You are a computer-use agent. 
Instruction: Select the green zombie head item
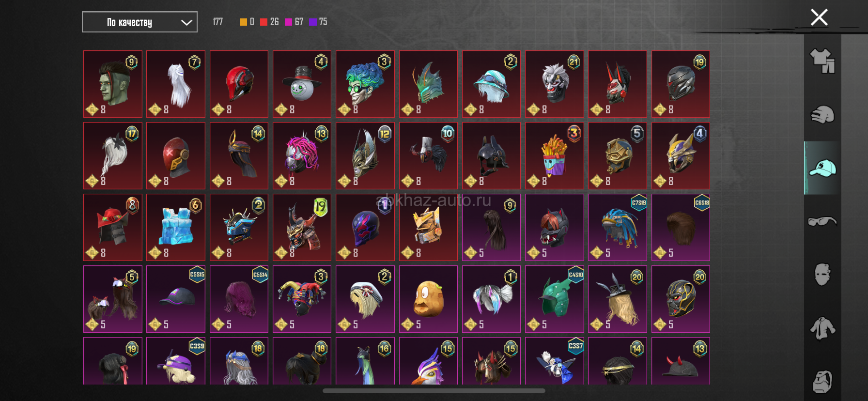(x=113, y=84)
